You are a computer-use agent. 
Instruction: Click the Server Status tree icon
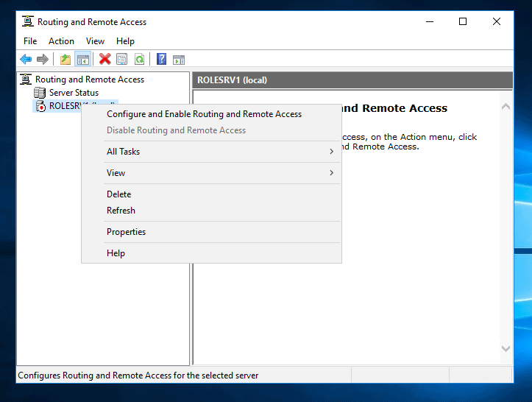40,93
